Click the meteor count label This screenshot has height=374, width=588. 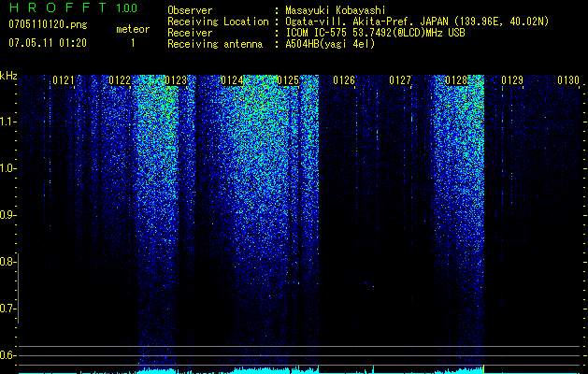point(133,29)
